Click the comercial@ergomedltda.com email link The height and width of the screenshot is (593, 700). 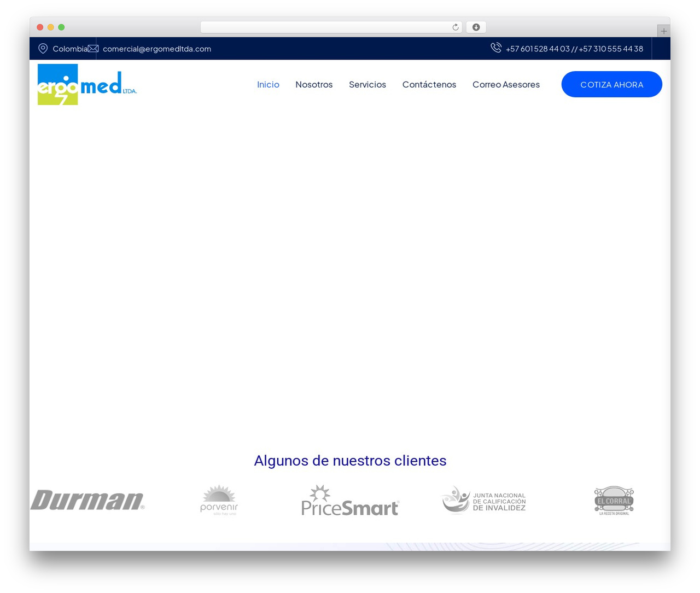[157, 49]
